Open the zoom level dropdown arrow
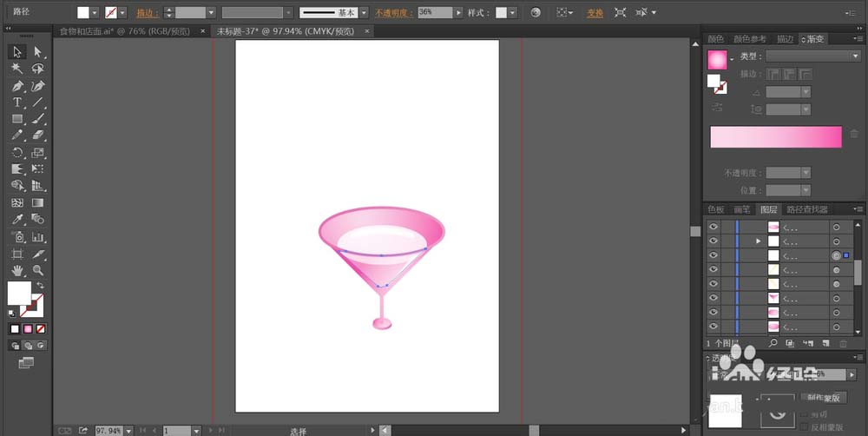 click(129, 431)
